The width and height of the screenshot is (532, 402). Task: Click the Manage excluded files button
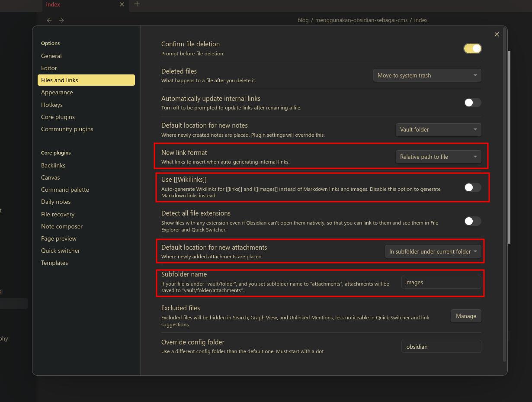pos(466,316)
